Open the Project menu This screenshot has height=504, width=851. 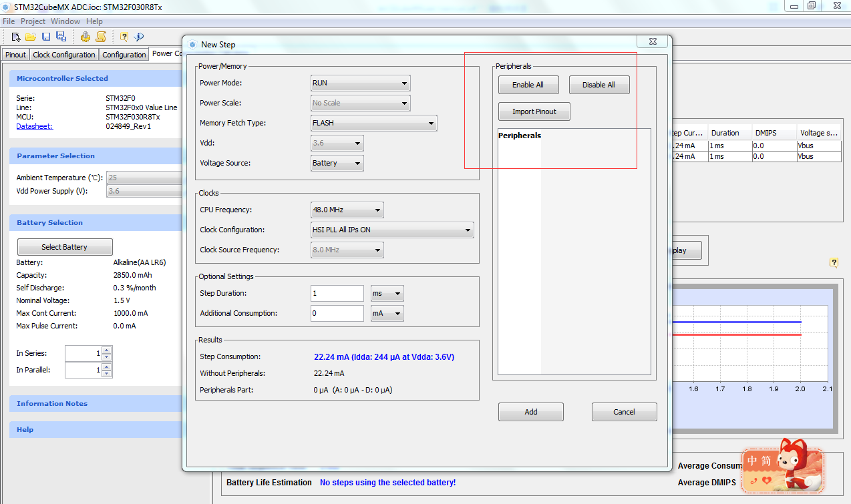(x=33, y=21)
